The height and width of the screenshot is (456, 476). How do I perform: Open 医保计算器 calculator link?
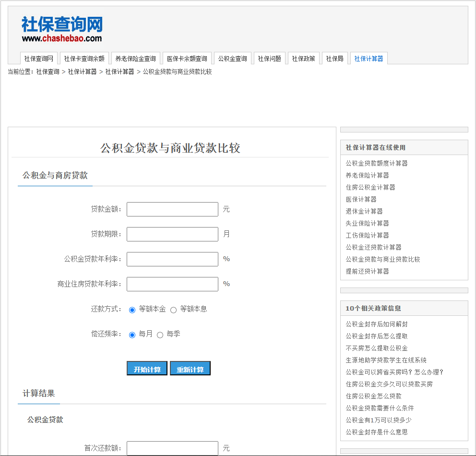pos(360,199)
